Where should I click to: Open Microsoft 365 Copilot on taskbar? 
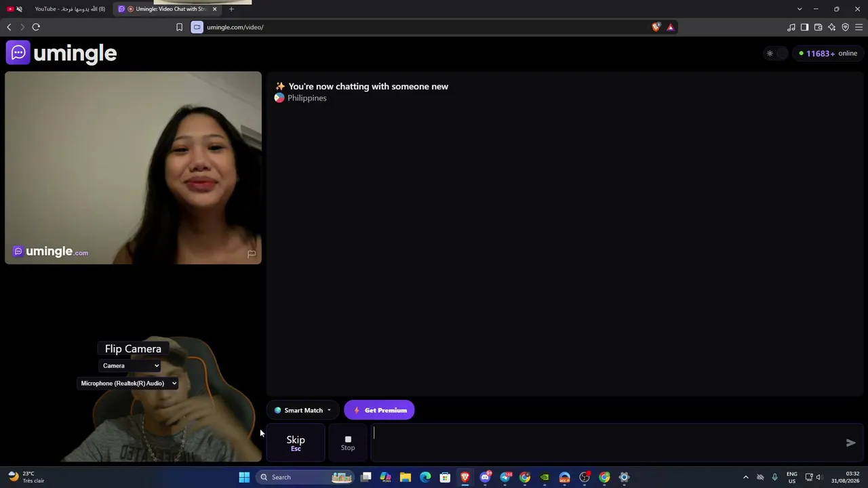[x=386, y=477]
